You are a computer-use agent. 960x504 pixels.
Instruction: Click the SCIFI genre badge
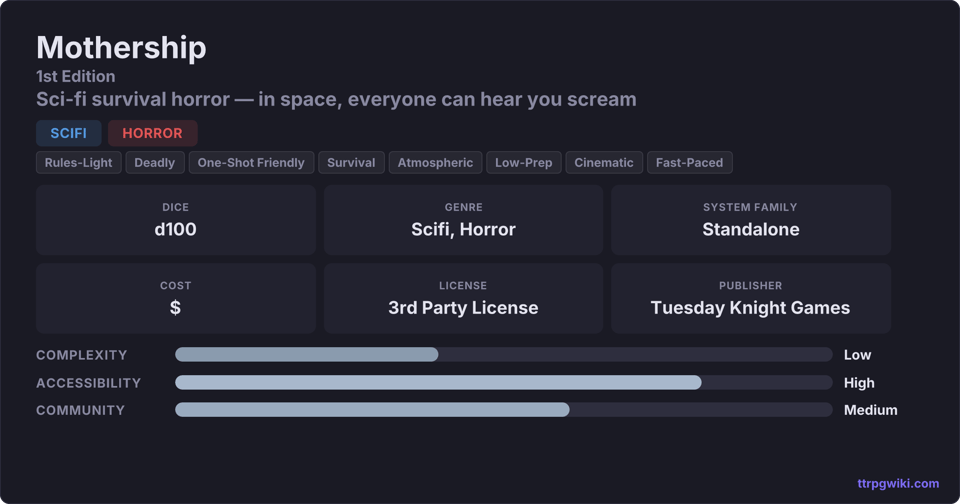(x=69, y=133)
